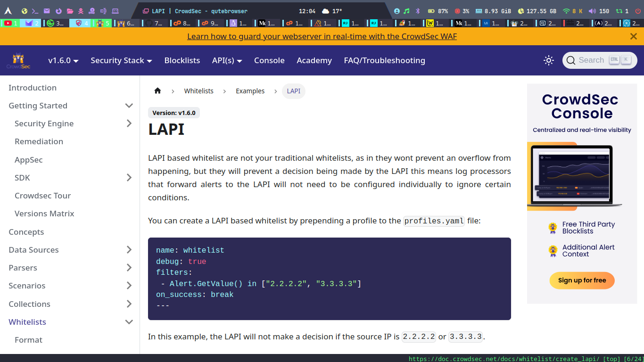Click the profiles.yaml inline code
This screenshot has height=362, width=644.
click(434, 221)
